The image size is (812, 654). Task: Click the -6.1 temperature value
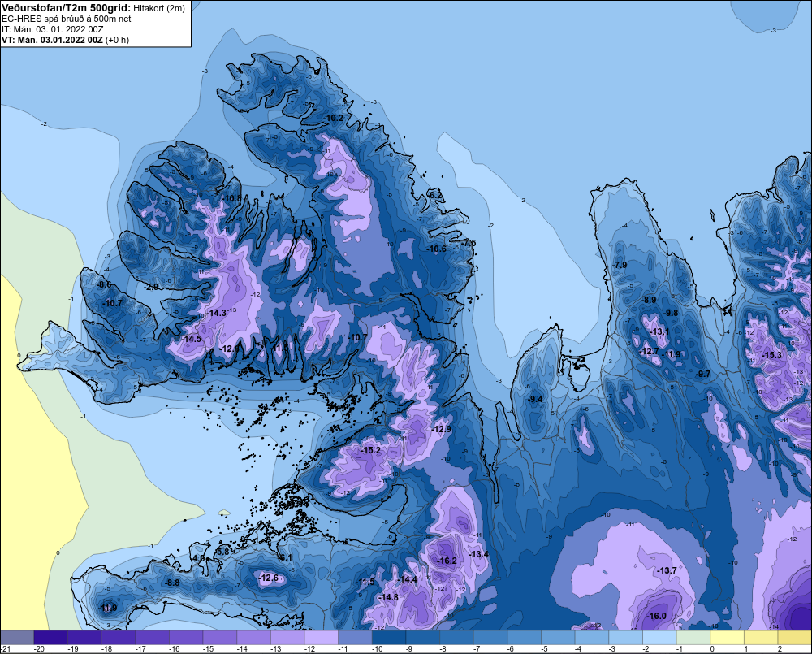(x=285, y=557)
